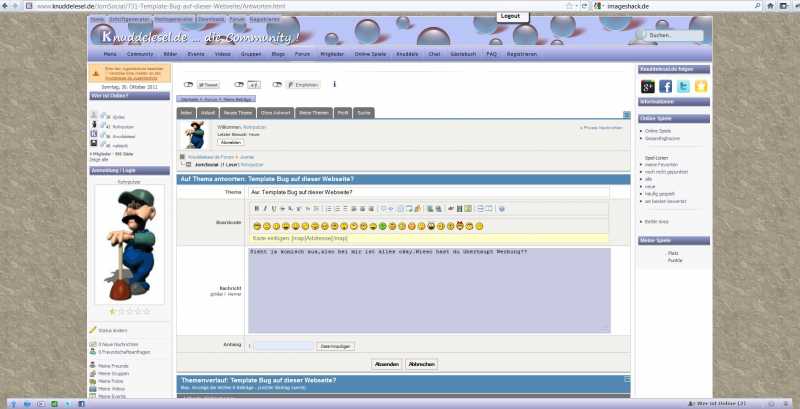Open Gästebuch in main navigation
800x409 pixels.
[x=463, y=54]
